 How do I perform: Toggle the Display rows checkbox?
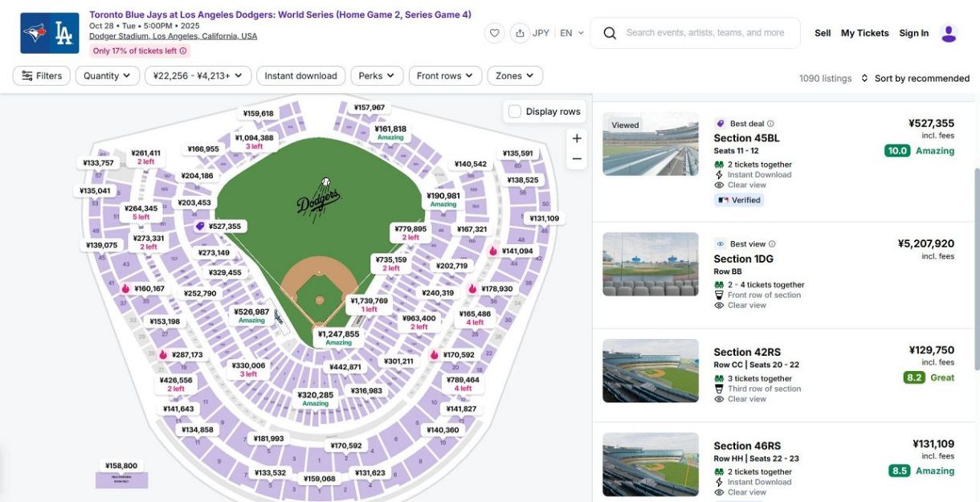[x=515, y=112]
